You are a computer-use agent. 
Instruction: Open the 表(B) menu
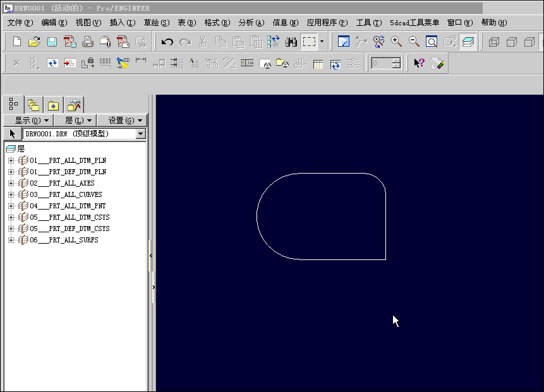coord(187,23)
